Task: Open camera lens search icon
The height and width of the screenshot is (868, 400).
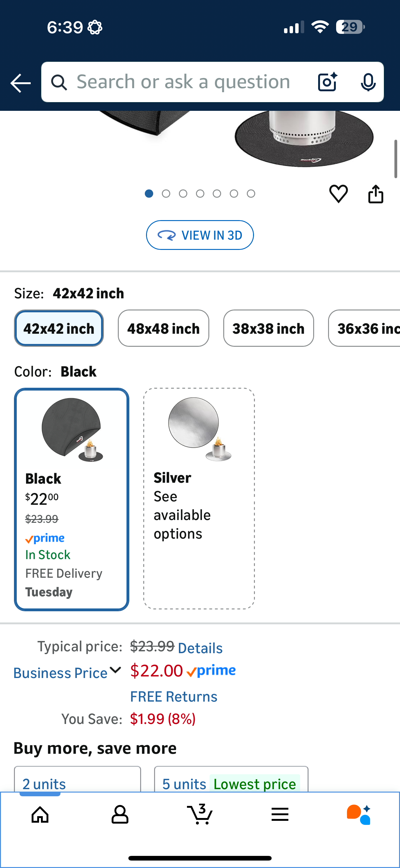Action: [327, 82]
